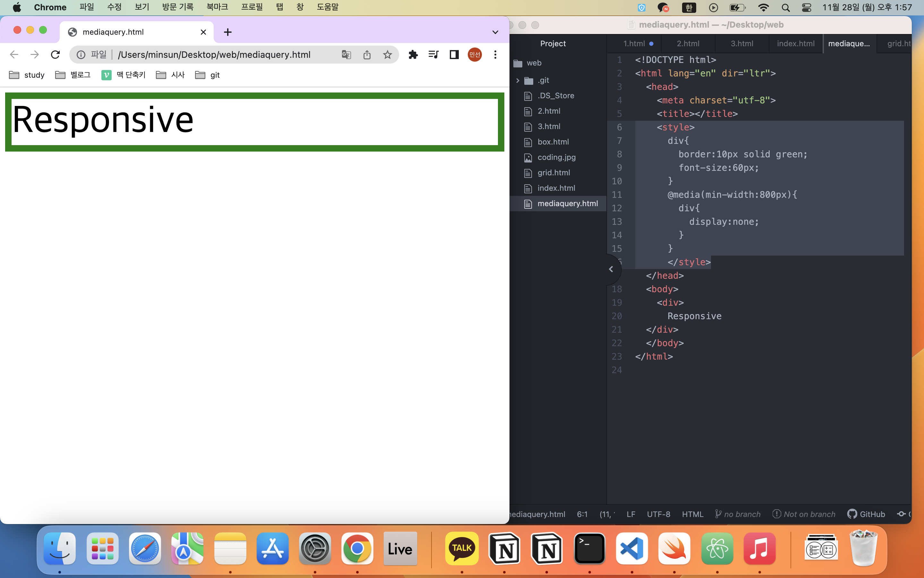
Task: Open the Chrome three-dot menu
Action: 495,55
